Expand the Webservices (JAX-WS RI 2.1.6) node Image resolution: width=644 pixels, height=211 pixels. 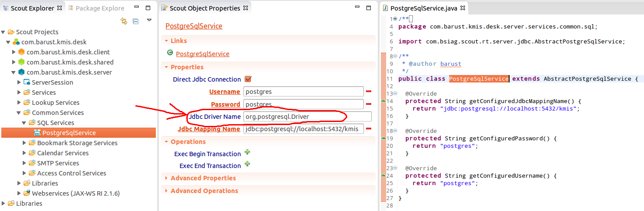pyautogui.click(x=19, y=193)
